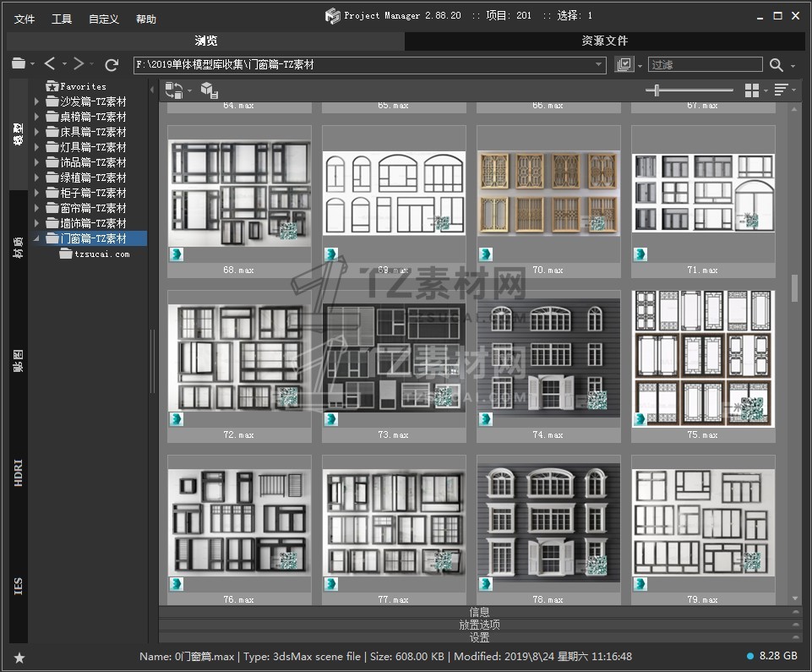Select the tzsucai.com subfolder
Screen dimensions: 812x672
[101, 254]
